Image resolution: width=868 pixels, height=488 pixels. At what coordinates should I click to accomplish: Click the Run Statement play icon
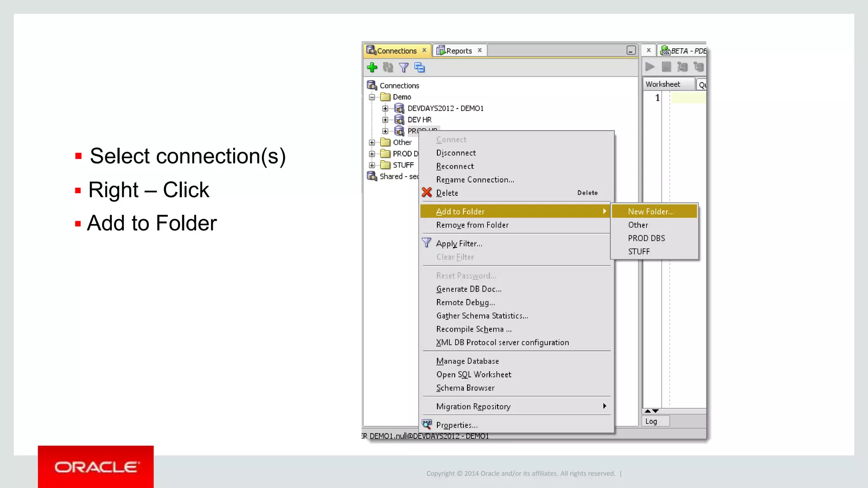(650, 67)
